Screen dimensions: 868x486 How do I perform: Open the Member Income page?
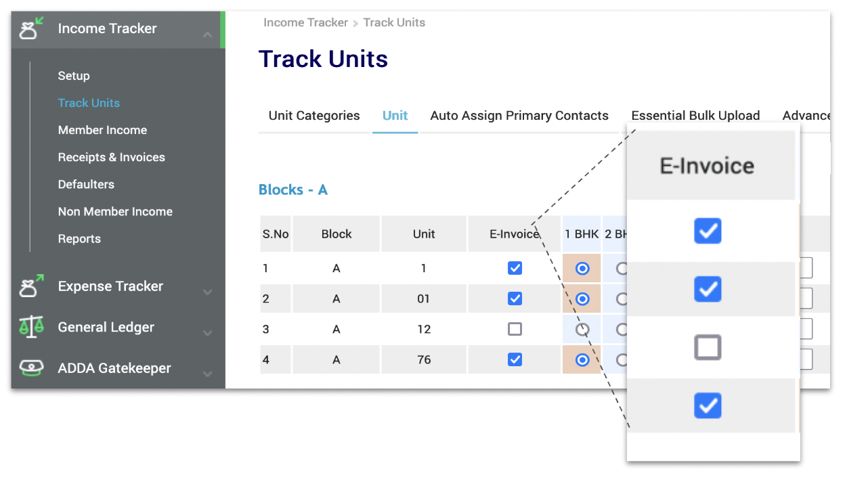coord(102,130)
